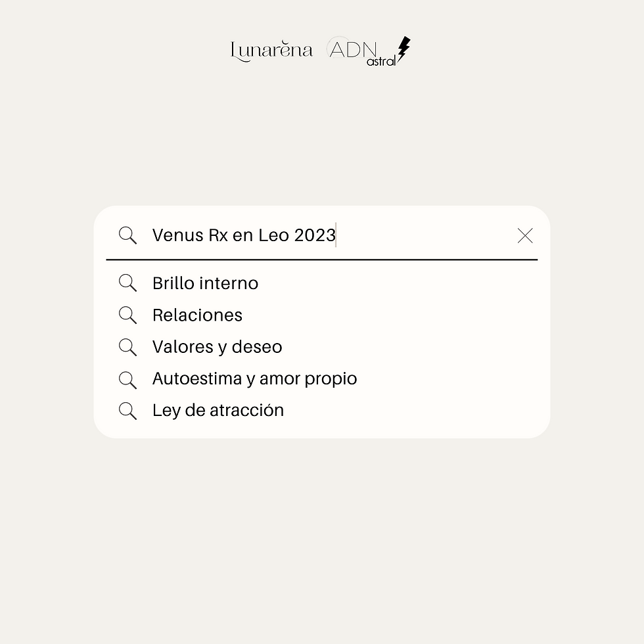
Task: Click the magnifier icon next to Brillo interno
Action: point(127,283)
